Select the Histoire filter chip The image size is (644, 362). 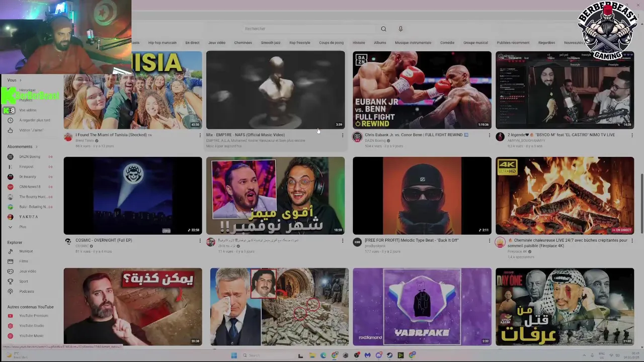(x=359, y=43)
